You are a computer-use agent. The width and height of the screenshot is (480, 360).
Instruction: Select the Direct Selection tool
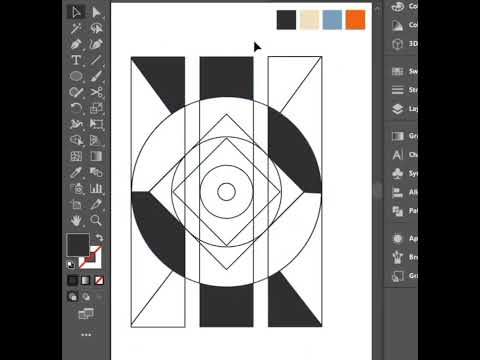96,12
